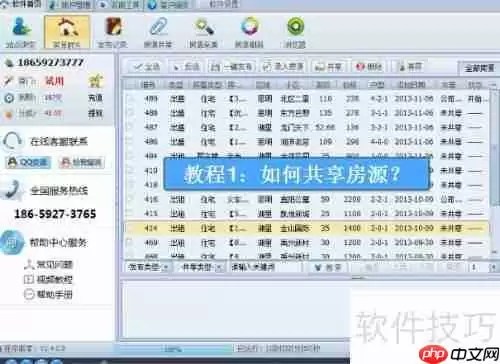This screenshot has height=364, width=500.
Task: Click 共享 share button in list toolbar
Action: coord(329,67)
